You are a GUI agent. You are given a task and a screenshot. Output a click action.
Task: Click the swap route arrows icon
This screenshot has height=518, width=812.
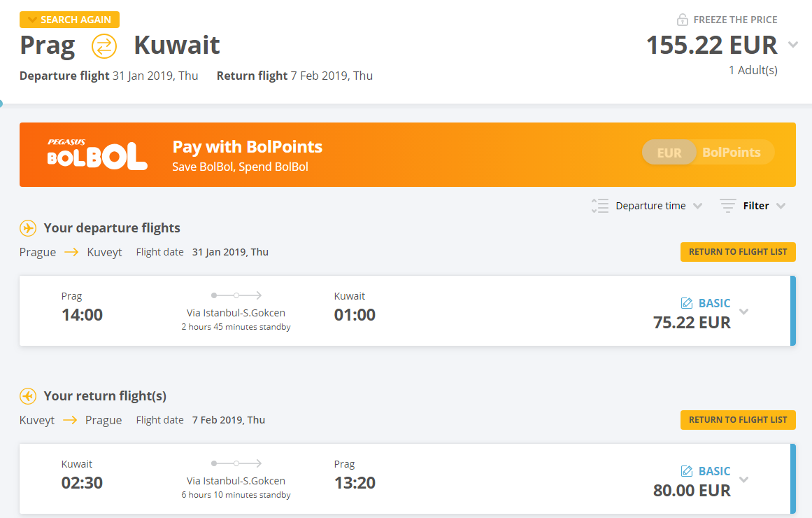pyautogui.click(x=104, y=46)
